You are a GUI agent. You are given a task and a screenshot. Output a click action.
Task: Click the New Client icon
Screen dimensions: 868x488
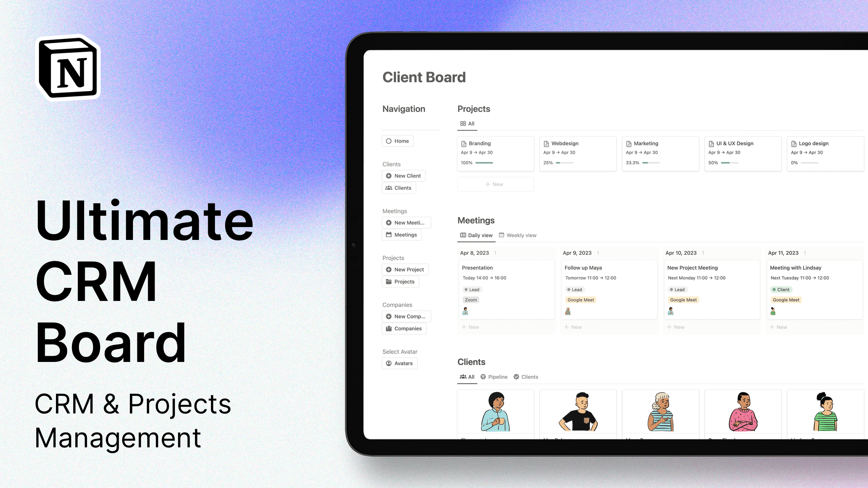(x=389, y=175)
